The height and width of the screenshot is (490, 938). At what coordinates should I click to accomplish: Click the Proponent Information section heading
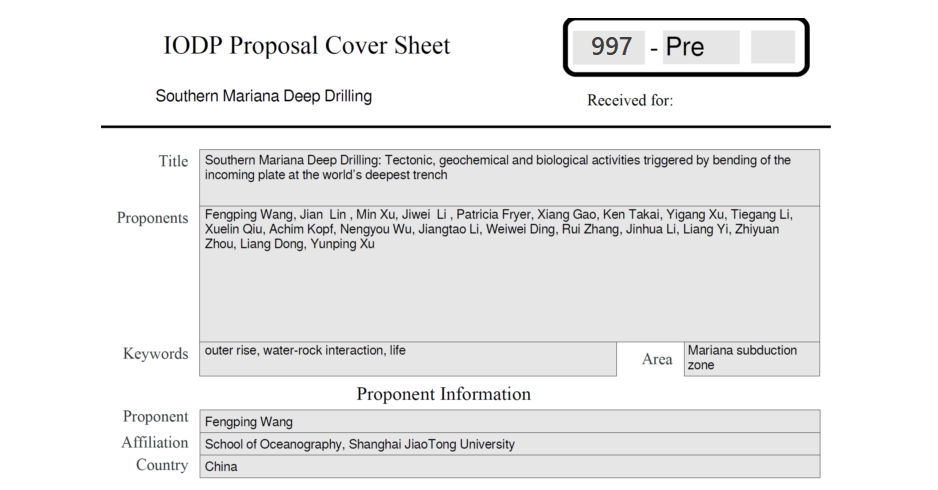443,394
